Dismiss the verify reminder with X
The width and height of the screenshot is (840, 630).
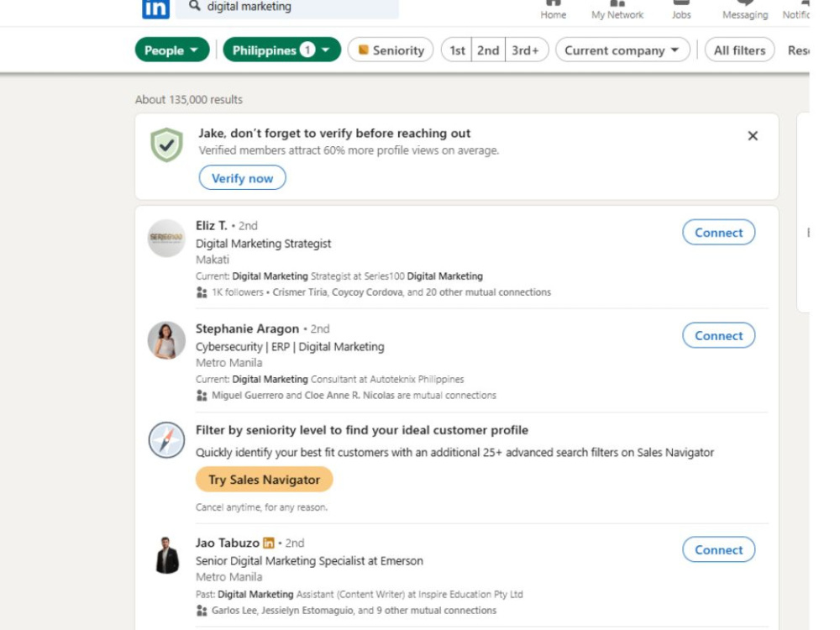[753, 136]
